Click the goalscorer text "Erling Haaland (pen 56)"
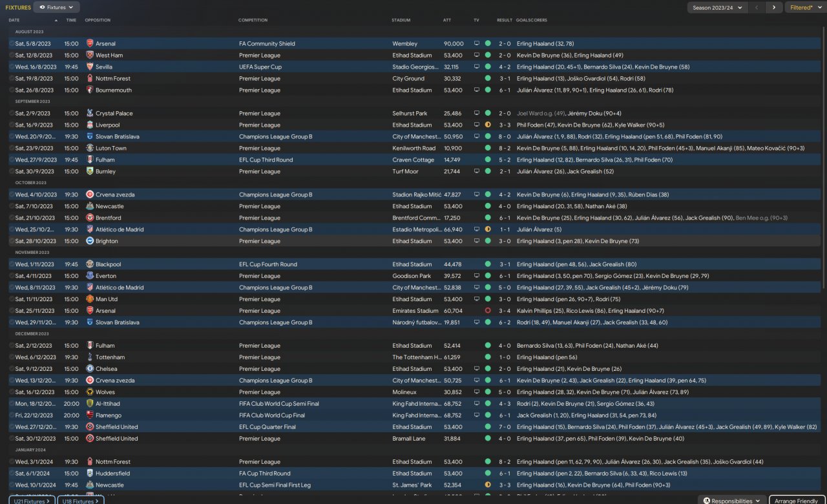Screen dimensions: 827x504 pyautogui.click(x=547, y=357)
